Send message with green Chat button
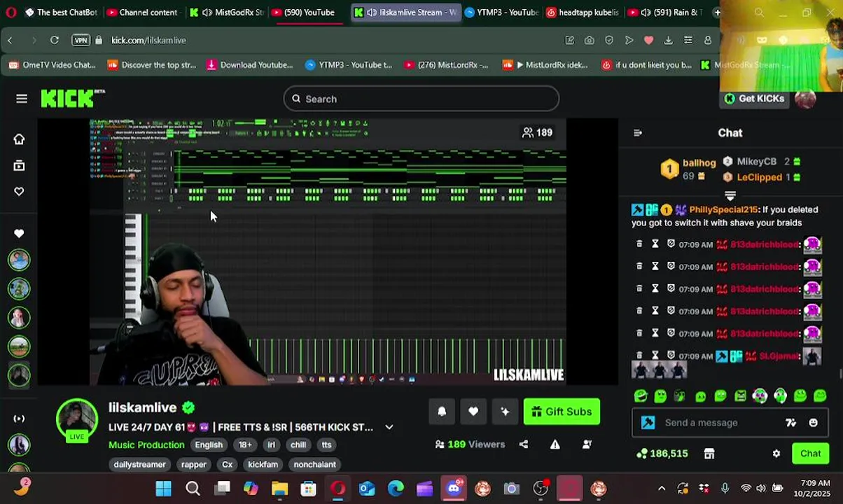The width and height of the screenshot is (843, 504). pyautogui.click(x=811, y=454)
